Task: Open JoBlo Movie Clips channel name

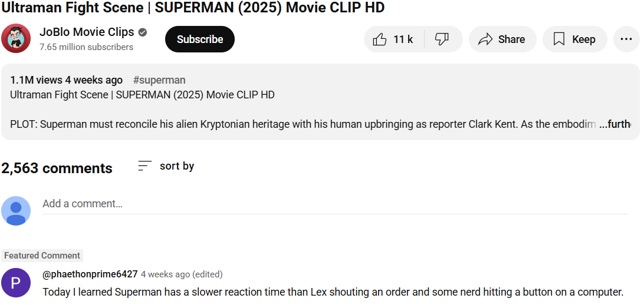Action: coord(87,32)
